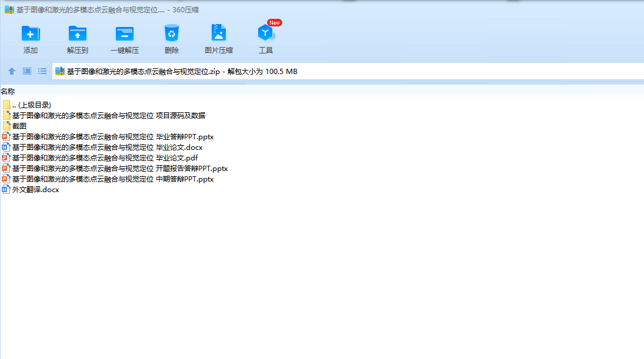Click the 解压到 (Extract to) icon
Image resolution: width=644 pixels, height=359 pixels.
coord(77,33)
